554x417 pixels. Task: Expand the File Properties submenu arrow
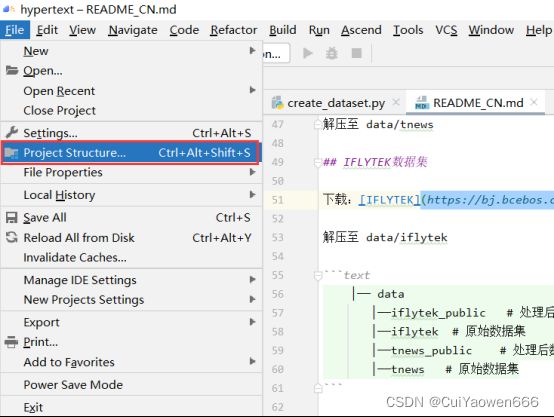pos(252,172)
